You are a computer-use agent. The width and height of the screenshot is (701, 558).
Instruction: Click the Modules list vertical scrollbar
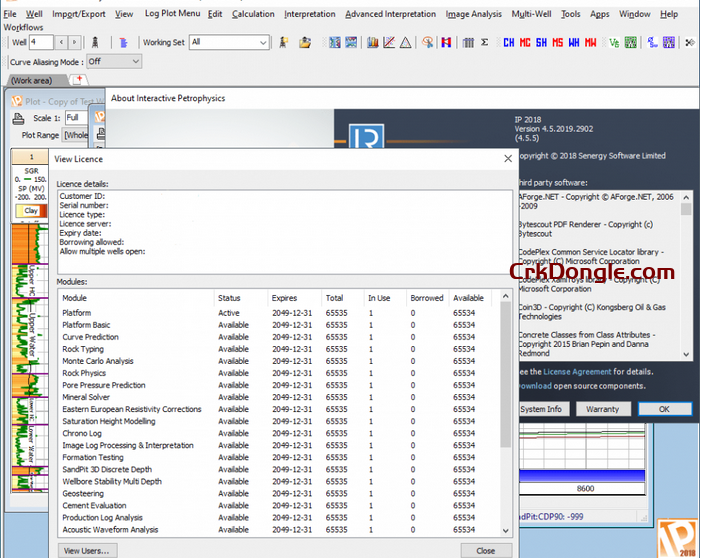pyautogui.click(x=506, y=400)
